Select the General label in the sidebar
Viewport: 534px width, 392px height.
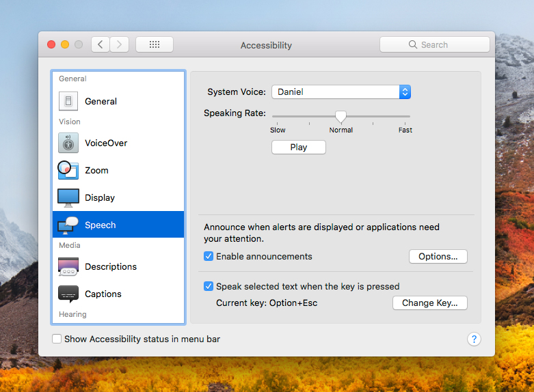pos(101,101)
